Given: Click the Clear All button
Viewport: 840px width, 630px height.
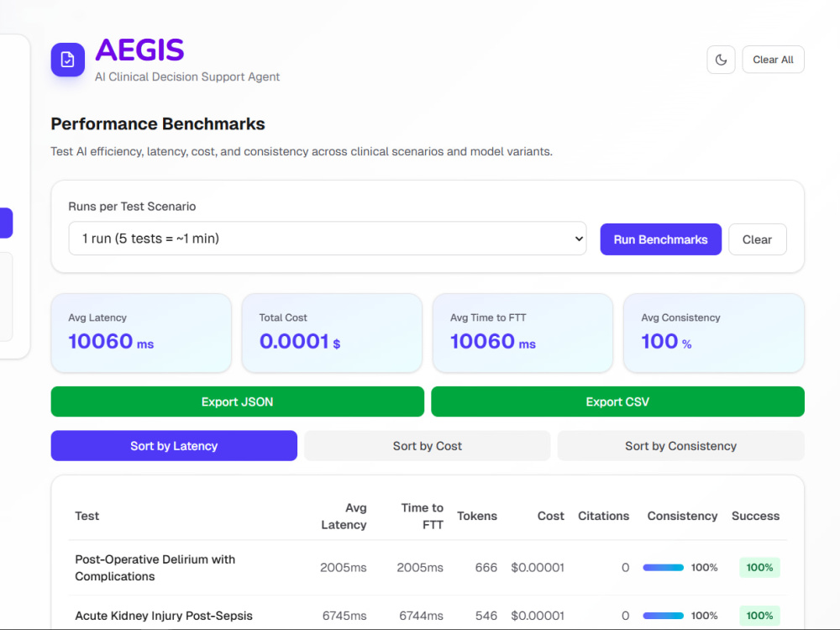Looking at the screenshot, I should click(773, 60).
